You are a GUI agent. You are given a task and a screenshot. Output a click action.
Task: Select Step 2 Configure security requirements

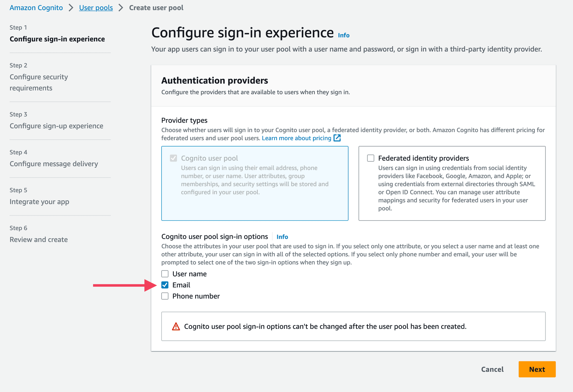click(x=39, y=82)
